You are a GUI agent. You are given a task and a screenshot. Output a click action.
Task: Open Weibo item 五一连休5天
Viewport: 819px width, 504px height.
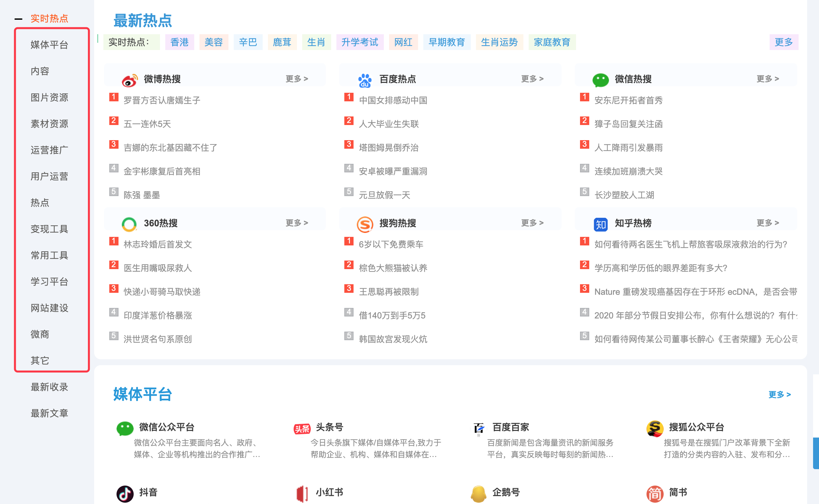[147, 124]
